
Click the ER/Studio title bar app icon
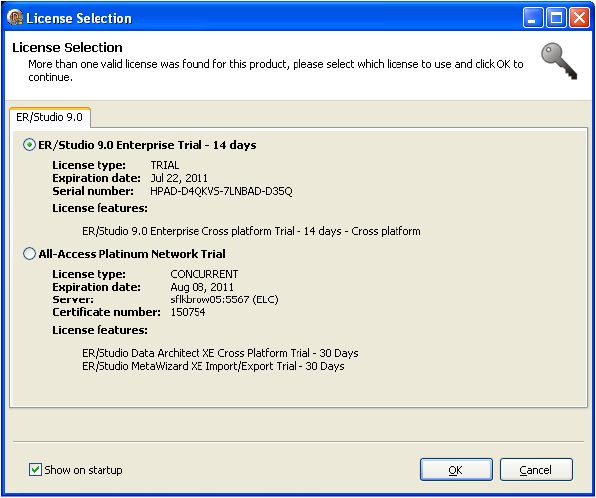(x=14, y=17)
